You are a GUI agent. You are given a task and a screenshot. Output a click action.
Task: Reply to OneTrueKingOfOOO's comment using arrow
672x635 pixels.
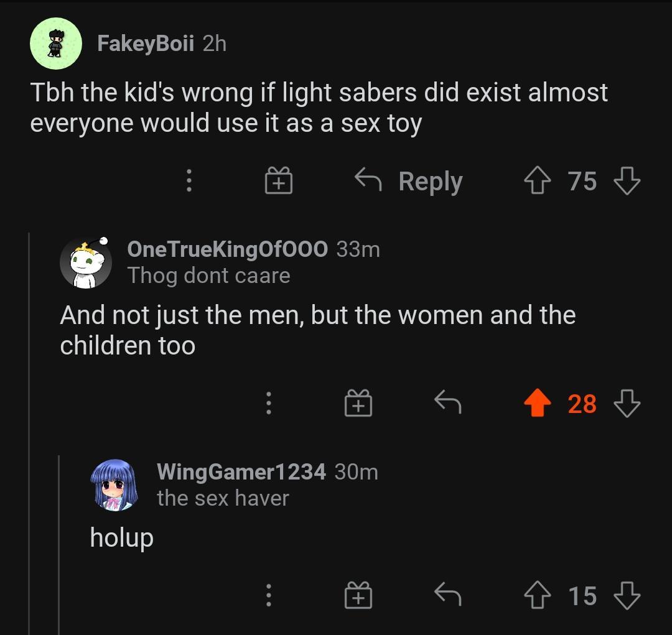click(447, 403)
